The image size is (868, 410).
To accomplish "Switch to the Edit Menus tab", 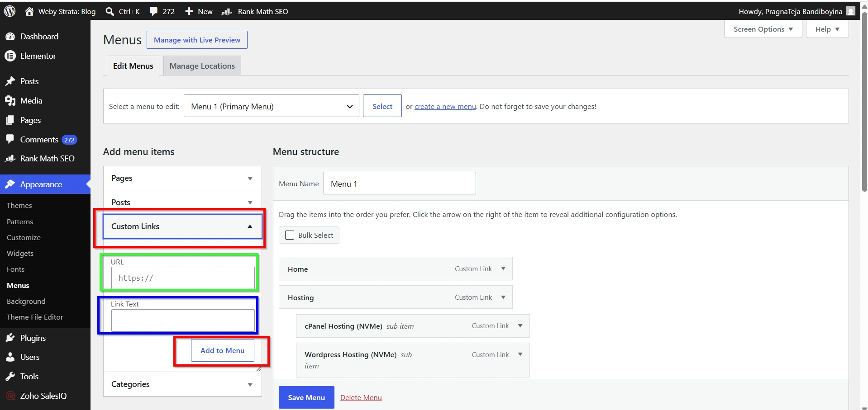I will (133, 66).
